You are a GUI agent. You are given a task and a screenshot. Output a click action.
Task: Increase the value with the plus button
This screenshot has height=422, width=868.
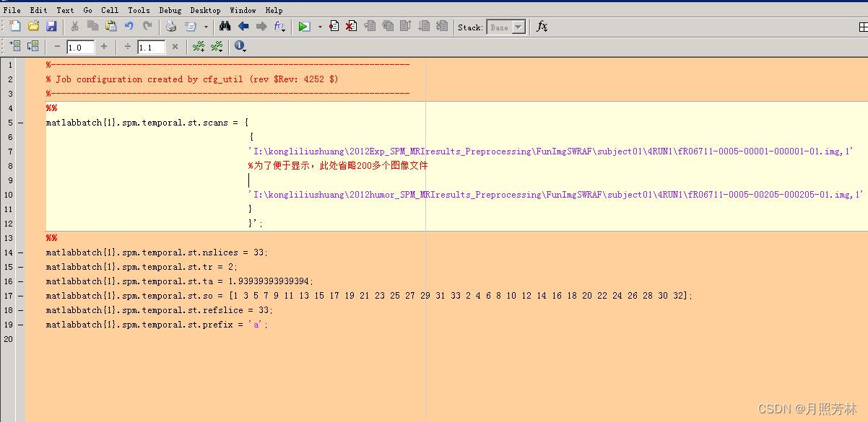pos(103,46)
